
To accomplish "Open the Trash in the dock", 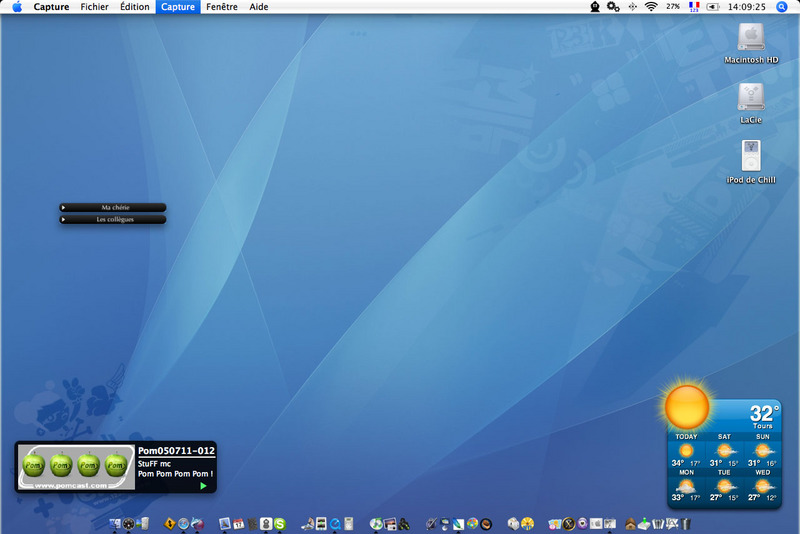I will [x=688, y=523].
